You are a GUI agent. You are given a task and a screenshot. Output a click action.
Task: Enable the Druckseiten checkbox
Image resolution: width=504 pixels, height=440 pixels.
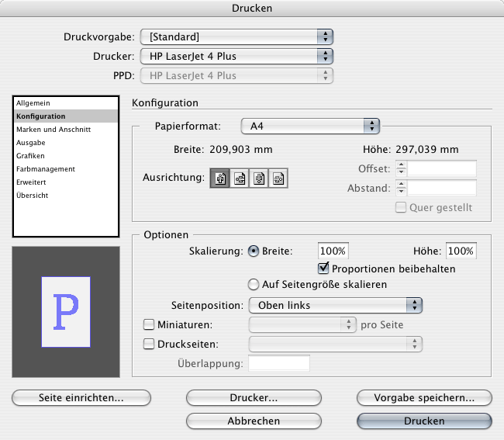(150, 344)
